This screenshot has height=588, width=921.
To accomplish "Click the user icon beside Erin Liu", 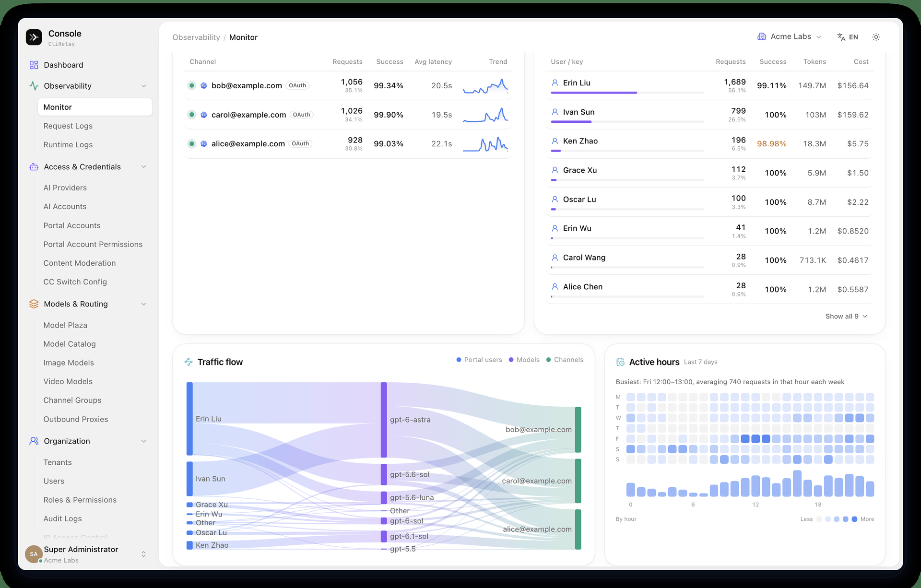I will 555,83.
